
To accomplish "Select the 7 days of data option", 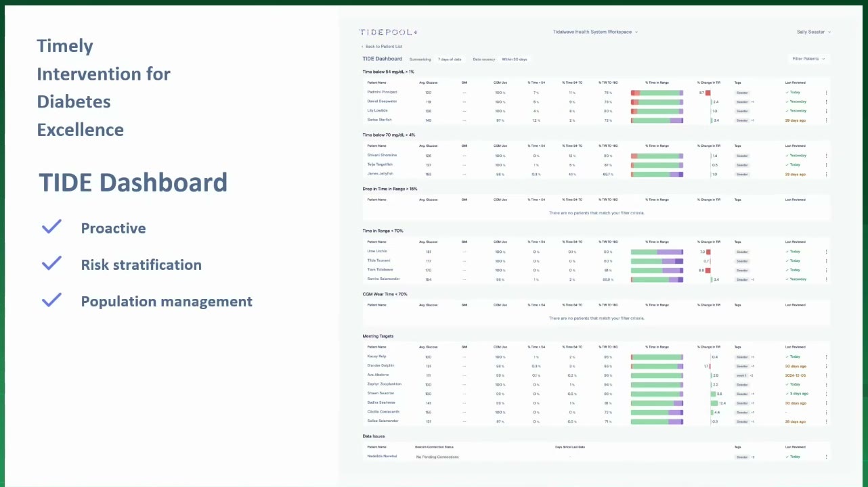I will click(450, 60).
